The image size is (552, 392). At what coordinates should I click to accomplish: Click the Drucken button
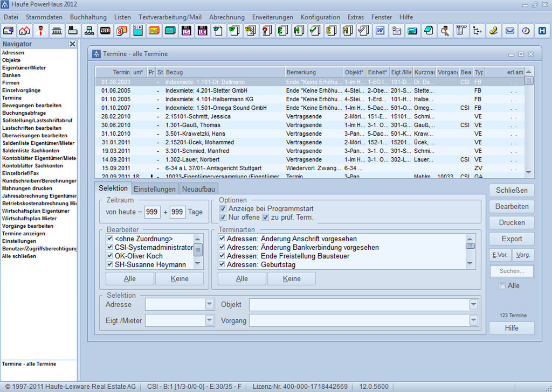512,222
